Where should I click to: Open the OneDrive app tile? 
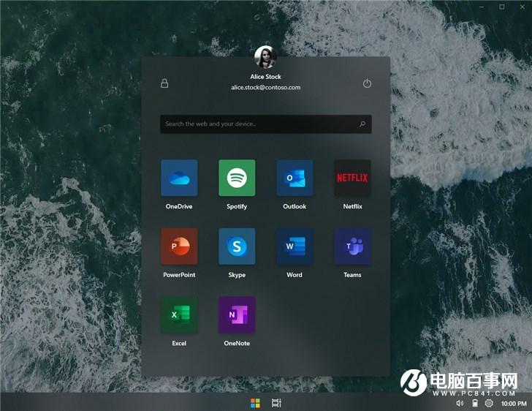click(179, 178)
